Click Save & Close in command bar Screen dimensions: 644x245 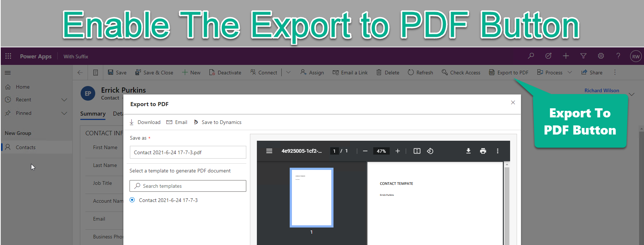(154, 73)
